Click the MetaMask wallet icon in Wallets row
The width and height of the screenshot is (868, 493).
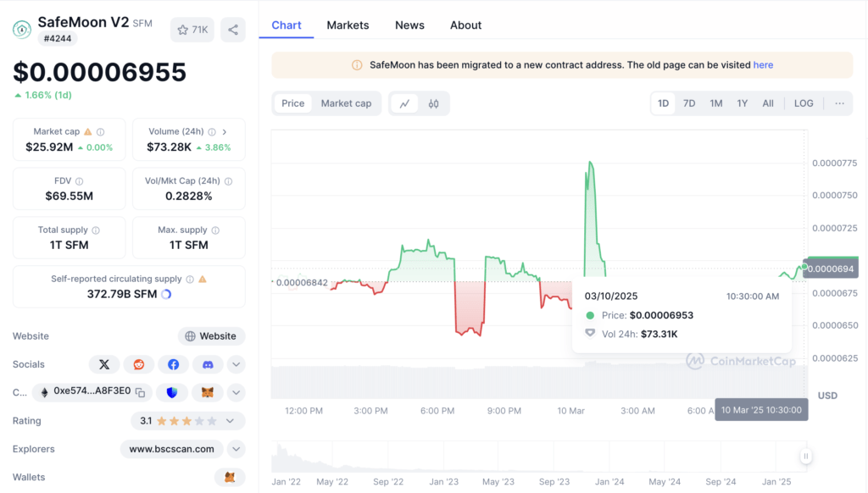coord(230,477)
